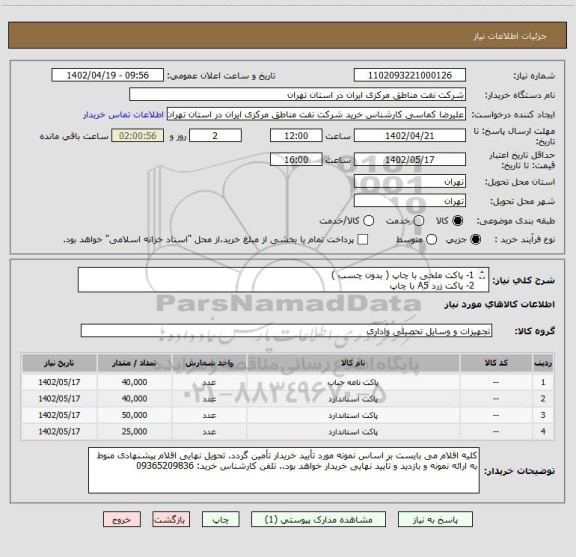Viewport: 576px width, 557px height.
Task: Click the validity time field 16:00
Action: (296, 159)
